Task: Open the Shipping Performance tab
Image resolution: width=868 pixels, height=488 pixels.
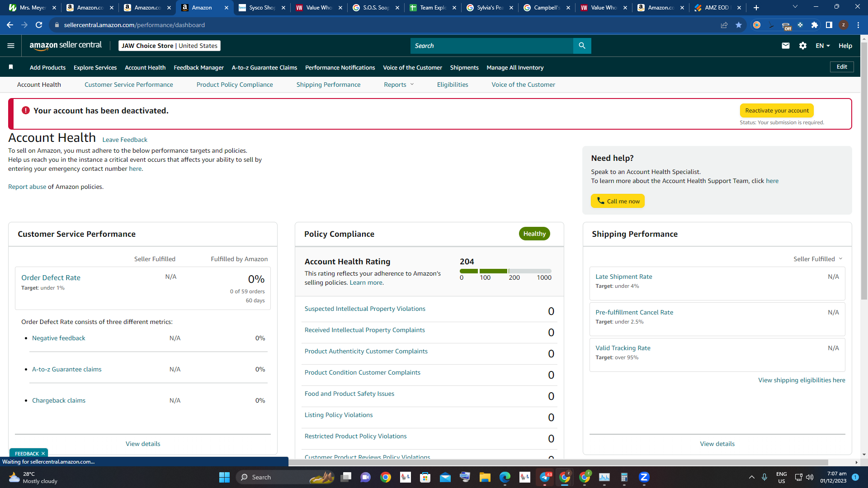Action: coord(329,84)
